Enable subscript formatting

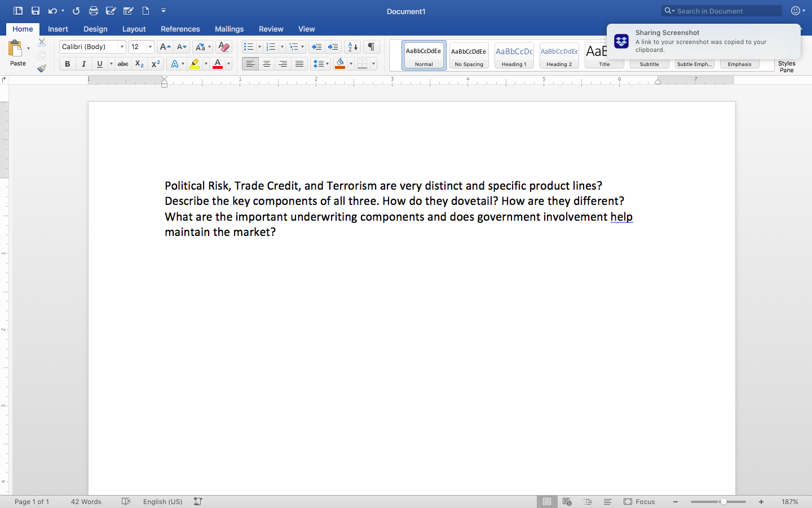[139, 64]
